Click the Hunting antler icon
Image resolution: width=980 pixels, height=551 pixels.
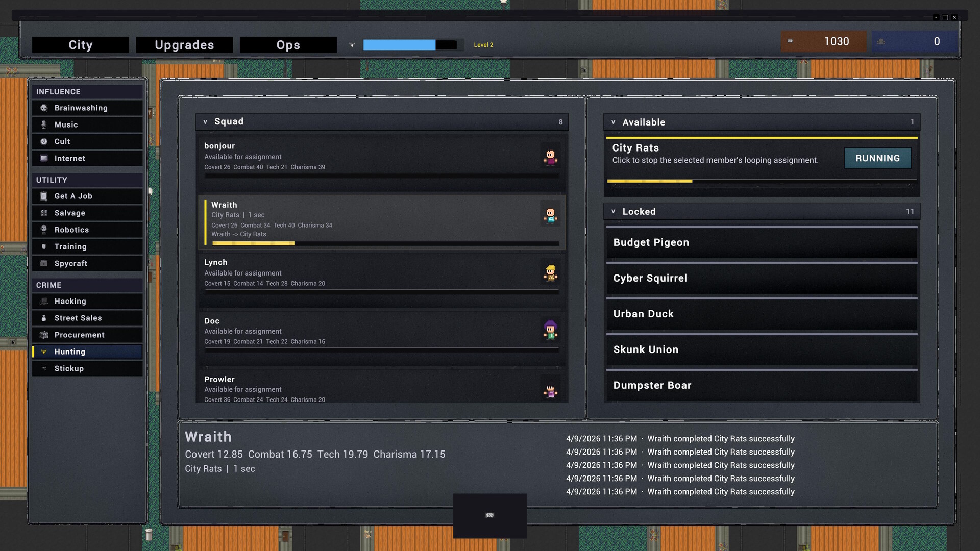click(44, 352)
